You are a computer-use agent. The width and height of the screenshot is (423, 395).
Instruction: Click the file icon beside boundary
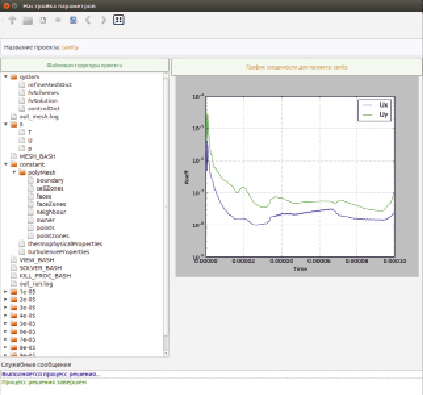tap(31, 180)
